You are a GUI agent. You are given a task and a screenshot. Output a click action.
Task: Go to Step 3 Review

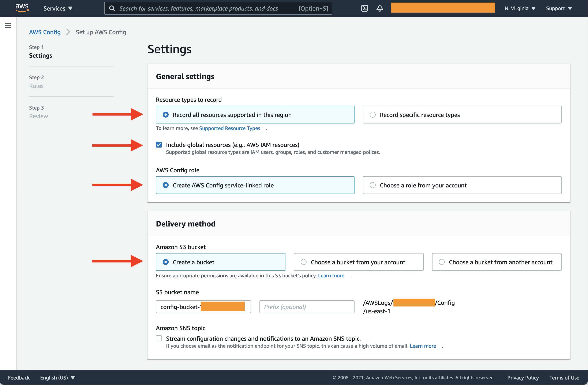pyautogui.click(x=38, y=116)
